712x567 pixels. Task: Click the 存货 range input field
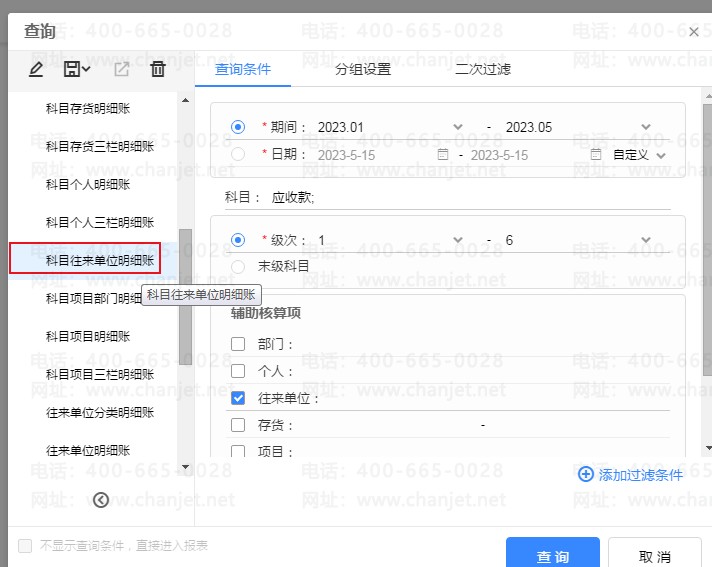click(x=482, y=425)
